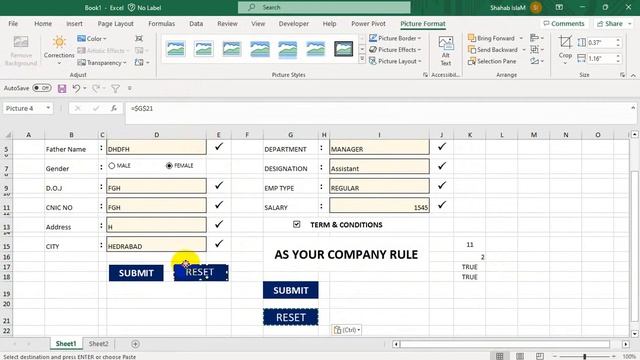Expand the Picture Styles gallery
The width and height of the screenshot is (640, 360).
(x=362, y=59)
